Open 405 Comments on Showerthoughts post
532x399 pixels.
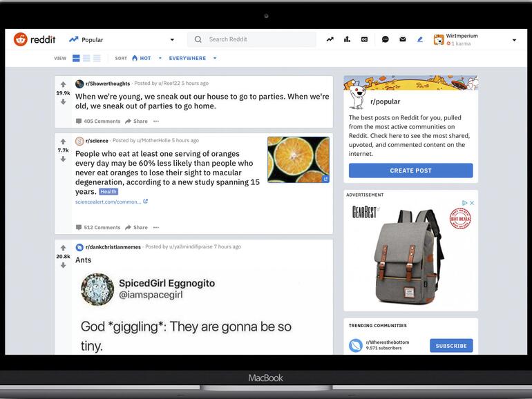(x=98, y=121)
